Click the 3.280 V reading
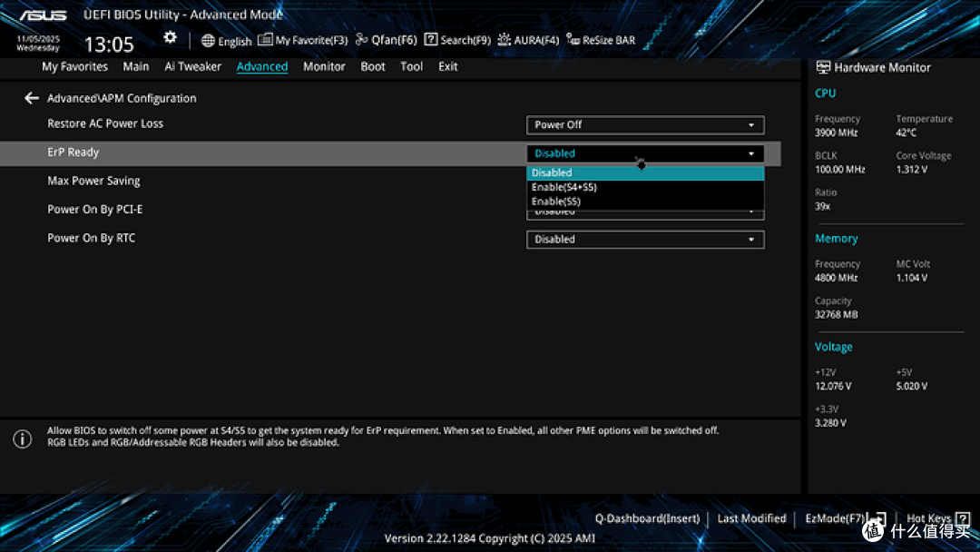The width and height of the screenshot is (980, 552). (x=830, y=423)
